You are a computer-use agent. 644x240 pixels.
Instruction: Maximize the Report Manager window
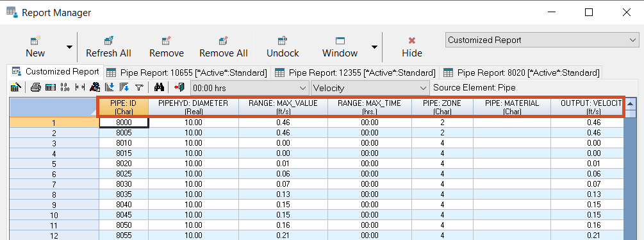click(x=588, y=12)
